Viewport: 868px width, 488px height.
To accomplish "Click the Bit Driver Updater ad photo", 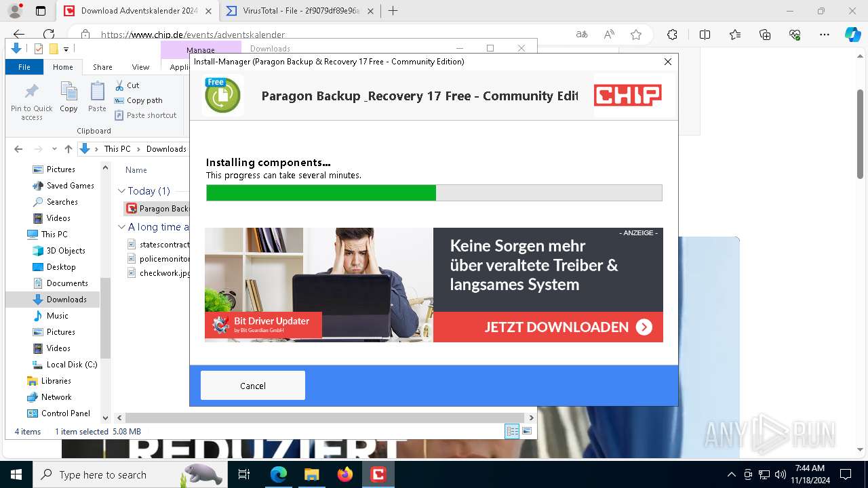I will click(319, 285).
